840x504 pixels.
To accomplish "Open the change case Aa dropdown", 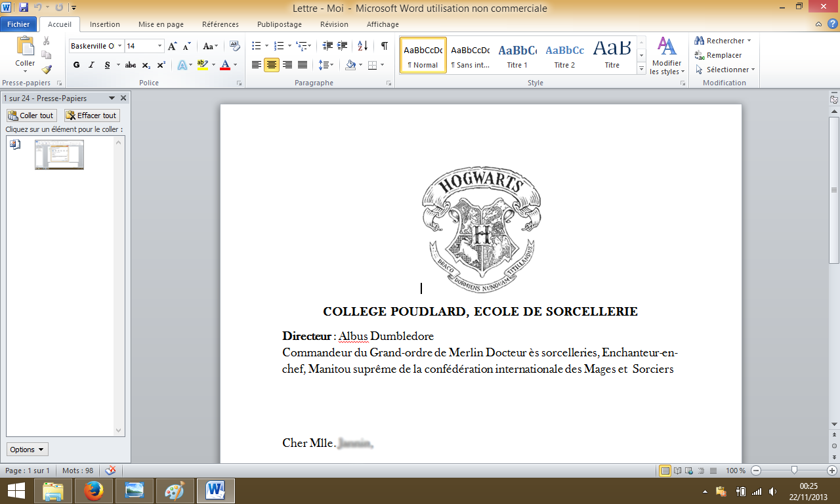I will 211,46.
